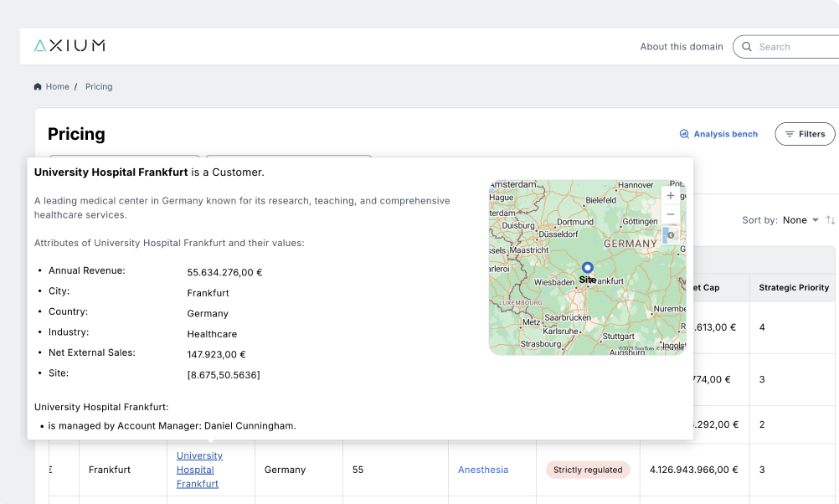Click the Stuttgart label on the map

tap(619, 336)
